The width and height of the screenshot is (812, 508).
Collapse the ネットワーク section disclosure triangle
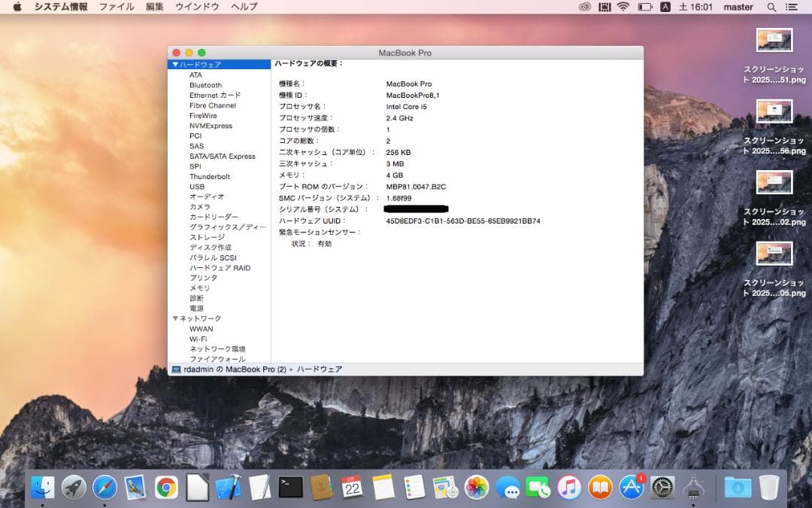174,318
